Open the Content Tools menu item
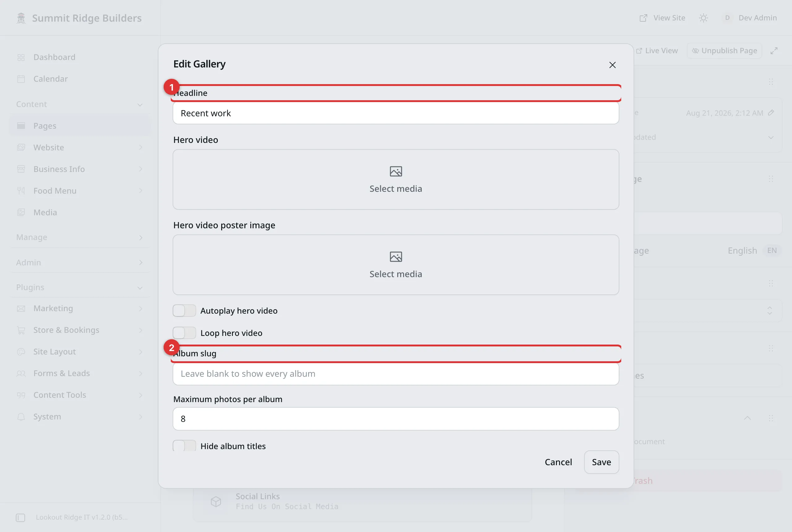792x532 pixels. [x=80, y=395]
